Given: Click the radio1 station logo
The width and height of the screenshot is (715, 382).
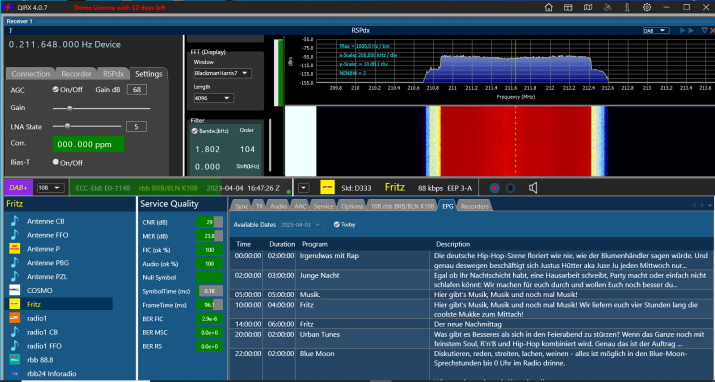Looking at the screenshot, I should (x=15, y=318).
